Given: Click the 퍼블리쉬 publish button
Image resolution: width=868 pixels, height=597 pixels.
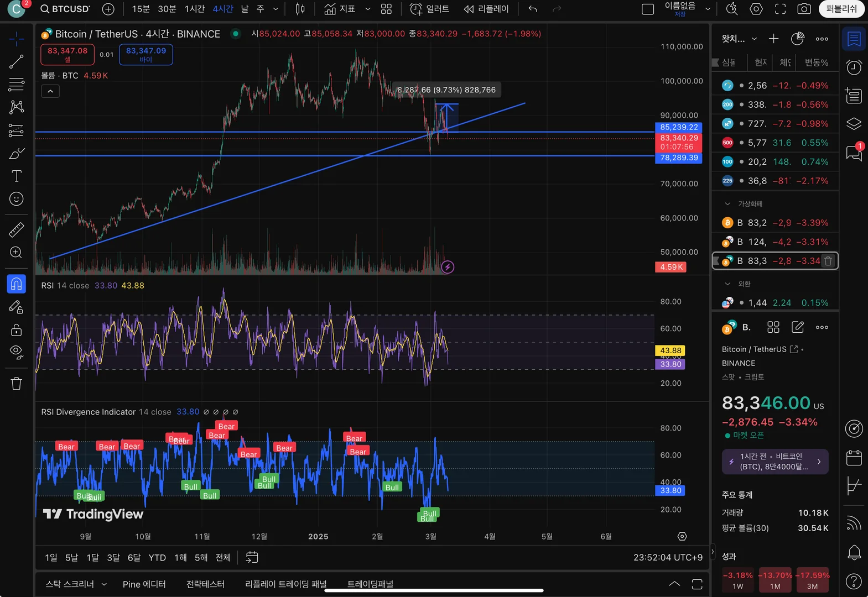Looking at the screenshot, I should click(x=841, y=9).
